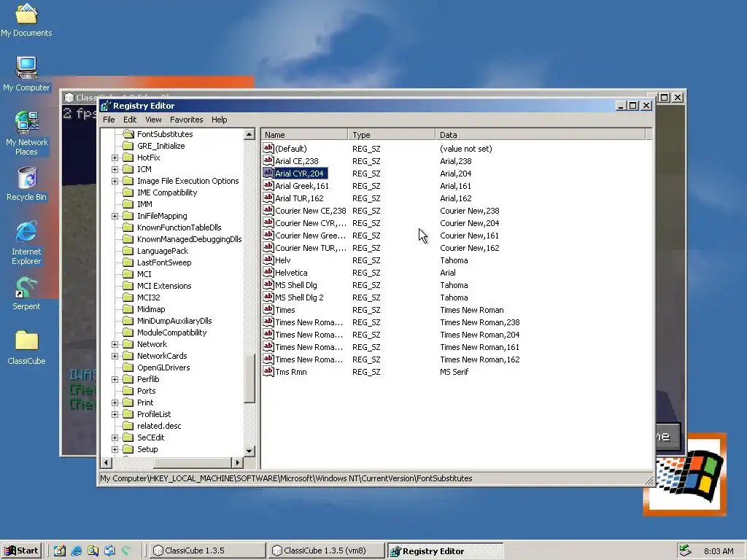Click the 8:03 AM taskbar clock
Viewport: 747px width, 560px height.
pyautogui.click(x=719, y=551)
